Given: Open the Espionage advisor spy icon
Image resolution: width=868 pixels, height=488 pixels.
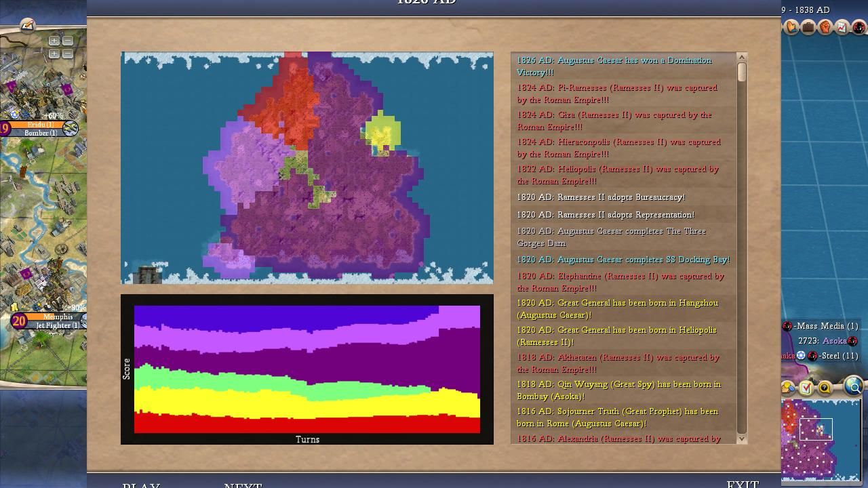Looking at the screenshot, I should (859, 28).
